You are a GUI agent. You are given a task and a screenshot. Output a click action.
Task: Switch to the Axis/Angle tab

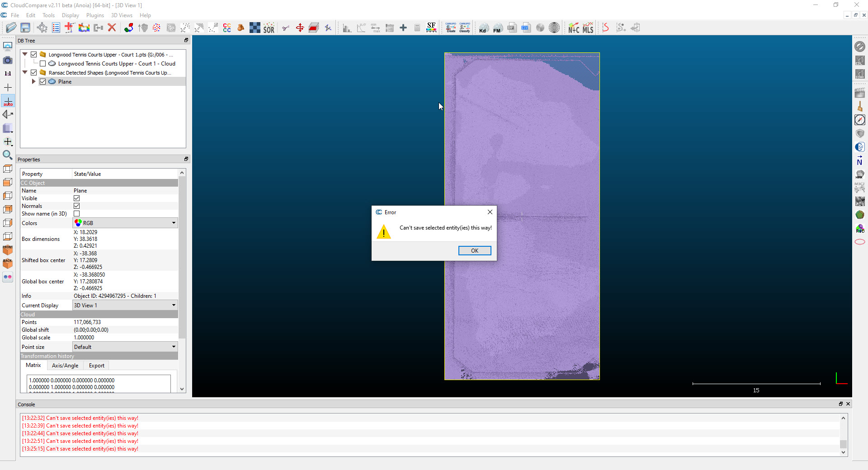(65, 366)
